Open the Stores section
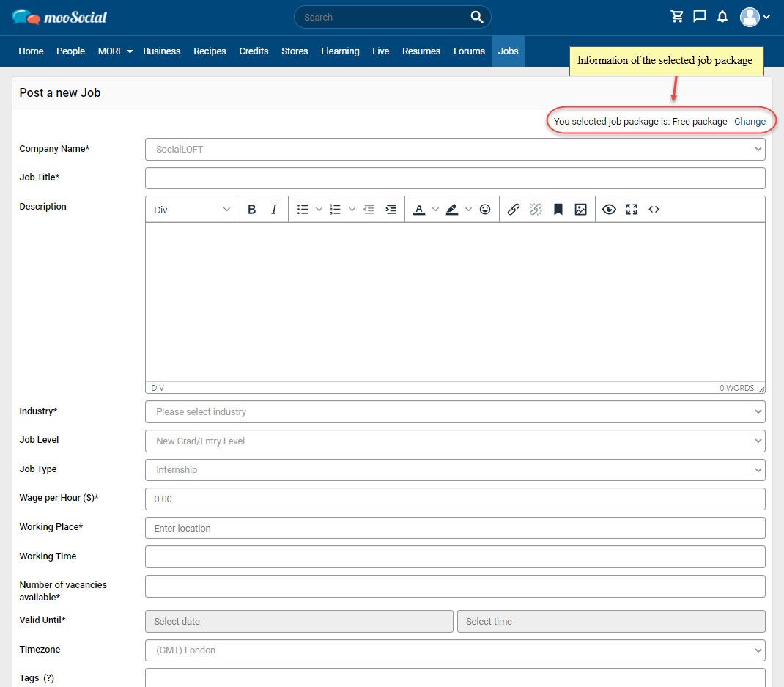Screen dimensions: 784x687 coord(295,51)
